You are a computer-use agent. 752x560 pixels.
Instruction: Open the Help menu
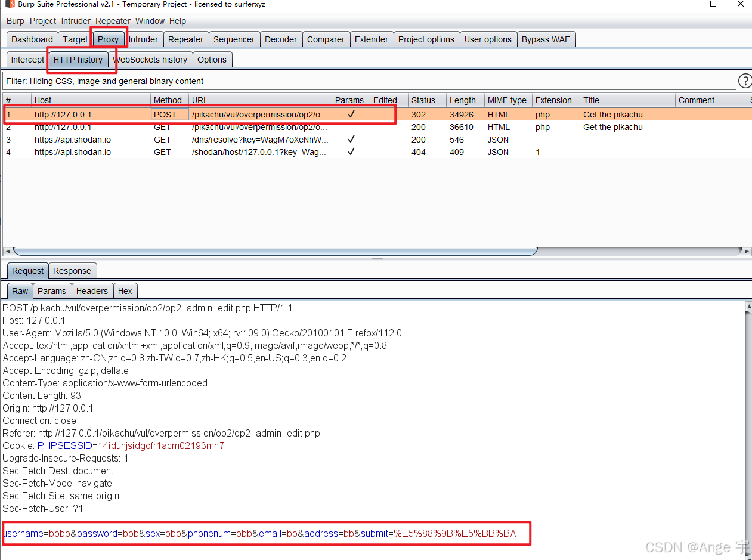[x=178, y=21]
